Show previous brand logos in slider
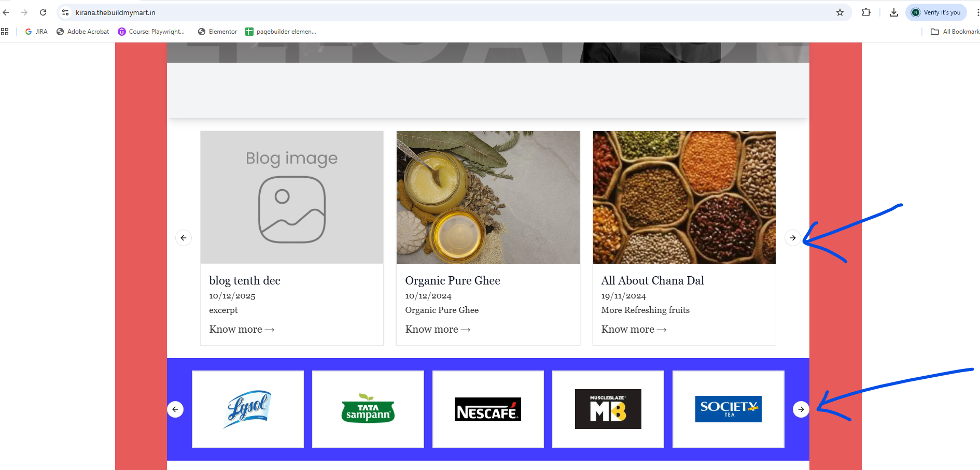 [x=175, y=409]
